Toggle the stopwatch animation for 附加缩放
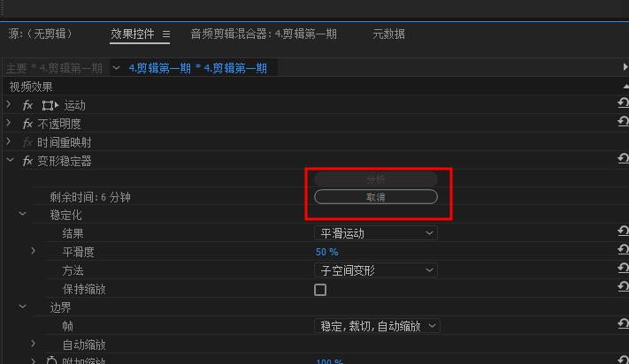This screenshot has height=364, width=629. point(51,360)
